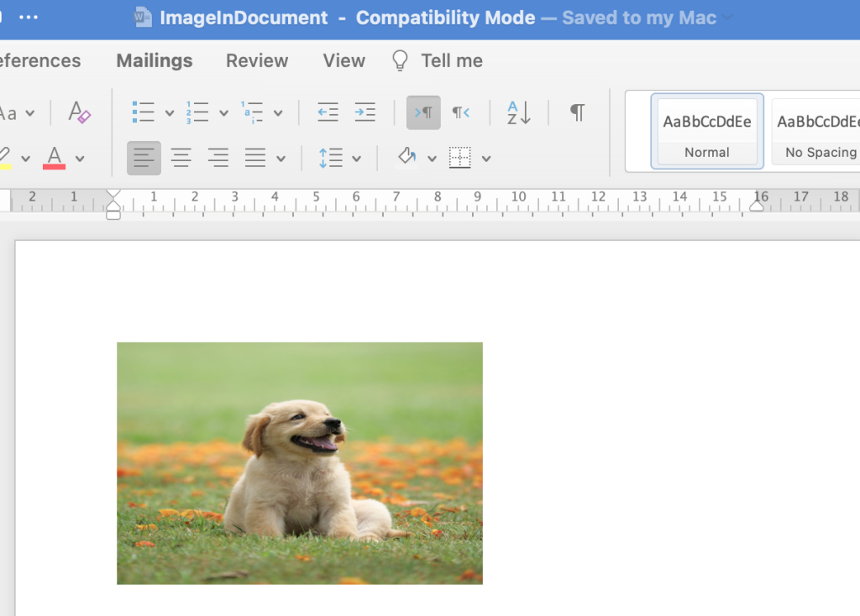Center the text alignment

click(x=181, y=158)
